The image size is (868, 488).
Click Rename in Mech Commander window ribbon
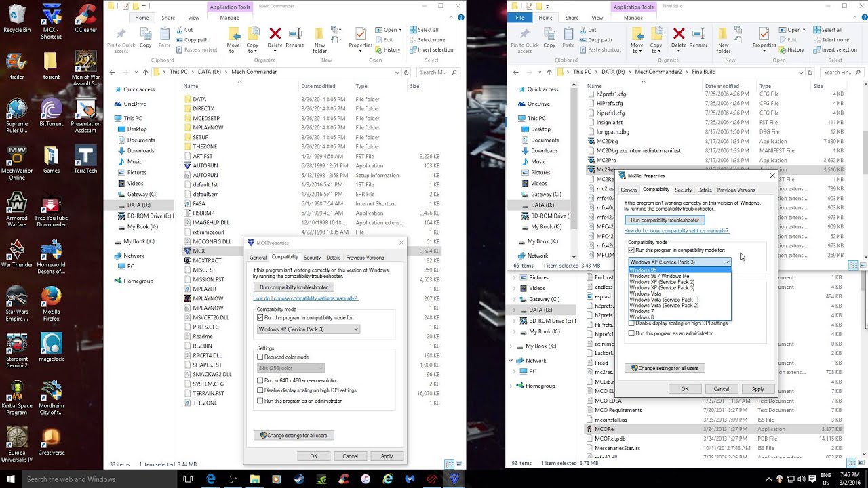click(295, 39)
